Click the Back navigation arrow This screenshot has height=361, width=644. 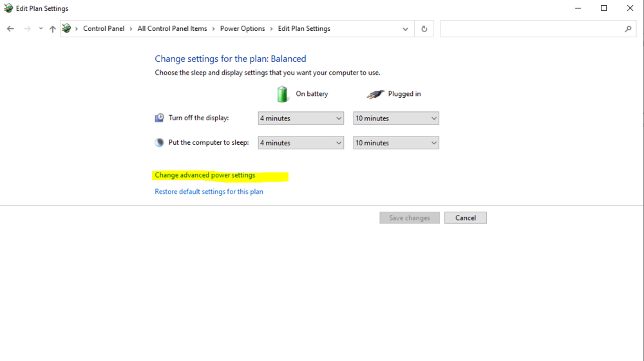(x=10, y=29)
